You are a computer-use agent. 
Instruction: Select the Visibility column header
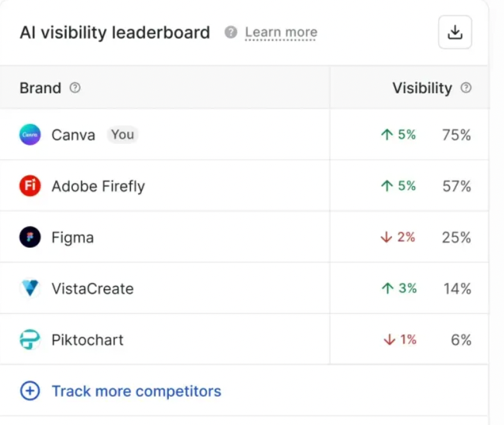tap(422, 88)
